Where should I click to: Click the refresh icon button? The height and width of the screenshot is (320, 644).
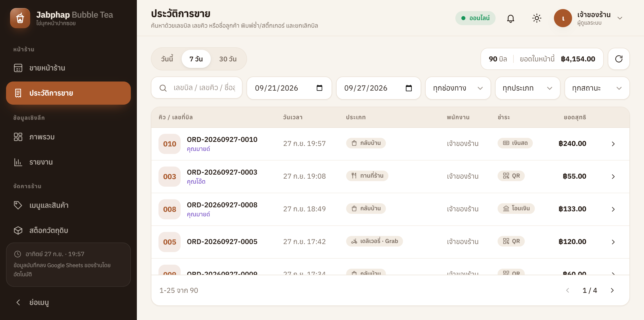(619, 59)
